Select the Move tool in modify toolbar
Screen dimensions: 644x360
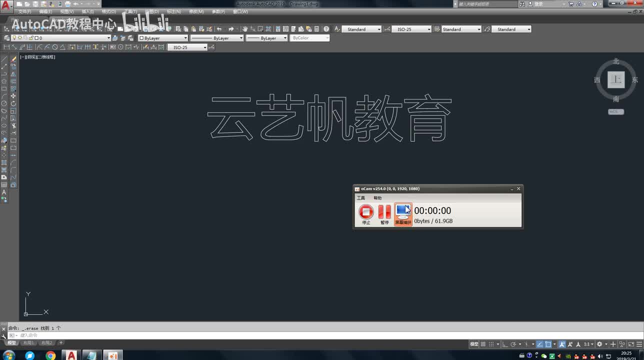point(13,96)
